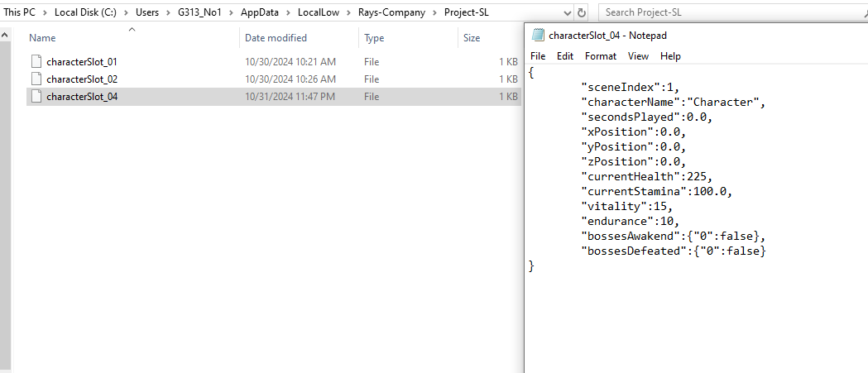This screenshot has height=373, width=868.
Task: Click the "endurance":10 line
Action: pyautogui.click(x=630, y=222)
